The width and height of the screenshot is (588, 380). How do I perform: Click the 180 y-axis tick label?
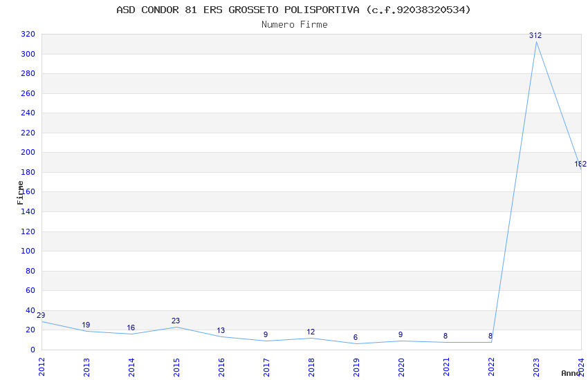pos(28,172)
